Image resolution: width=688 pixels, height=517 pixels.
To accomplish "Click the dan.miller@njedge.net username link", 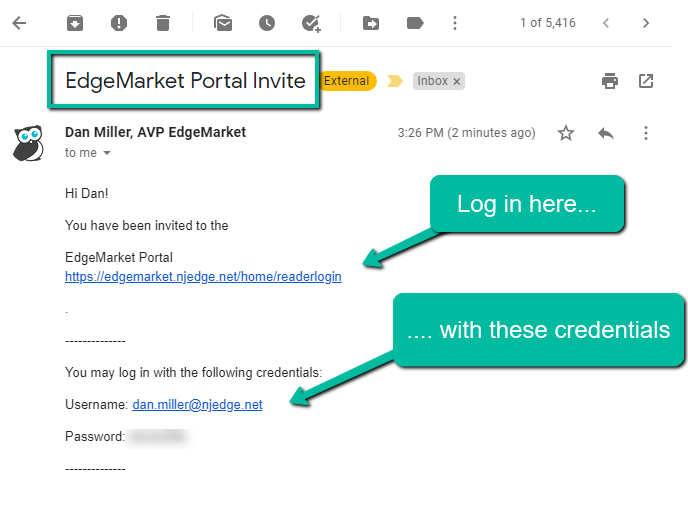I will click(197, 404).
